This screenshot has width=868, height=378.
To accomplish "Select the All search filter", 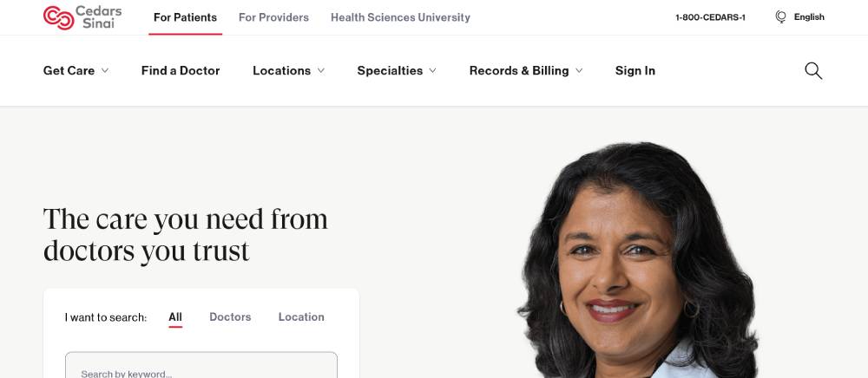I will [x=175, y=317].
